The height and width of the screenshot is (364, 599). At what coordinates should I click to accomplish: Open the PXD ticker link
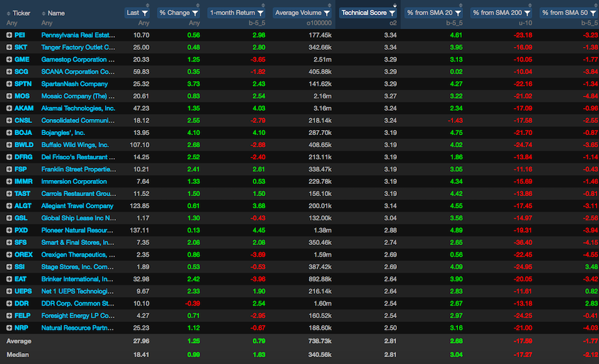[x=21, y=230]
